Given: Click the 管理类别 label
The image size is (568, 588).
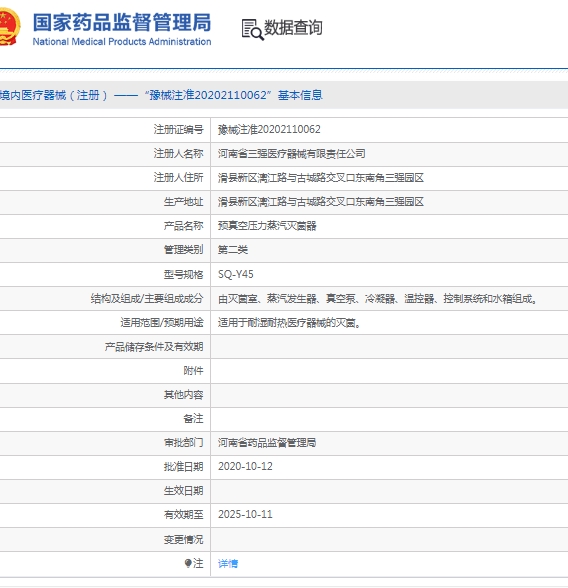Looking at the screenshot, I should pyautogui.click(x=183, y=250).
